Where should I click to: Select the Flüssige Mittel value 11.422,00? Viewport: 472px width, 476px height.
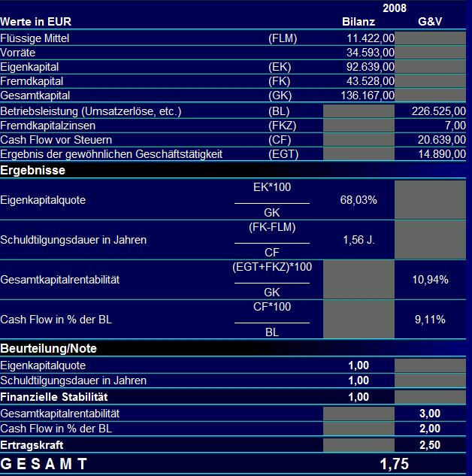point(371,38)
